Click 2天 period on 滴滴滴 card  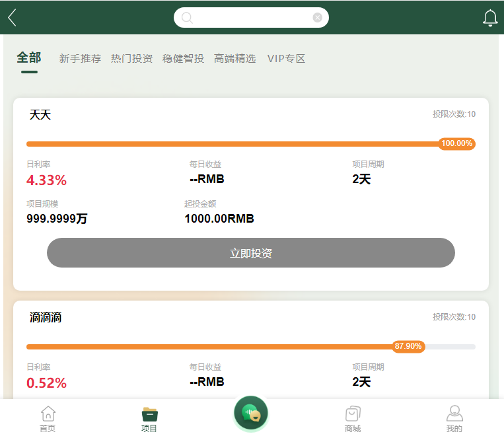(x=361, y=382)
